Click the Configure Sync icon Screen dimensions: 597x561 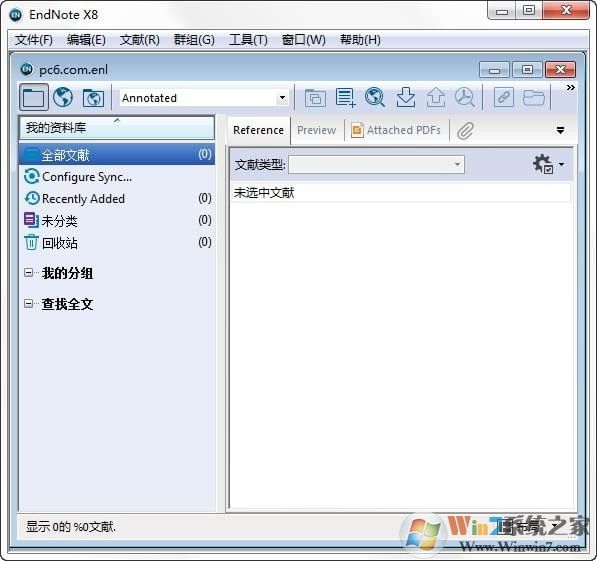click(31, 176)
